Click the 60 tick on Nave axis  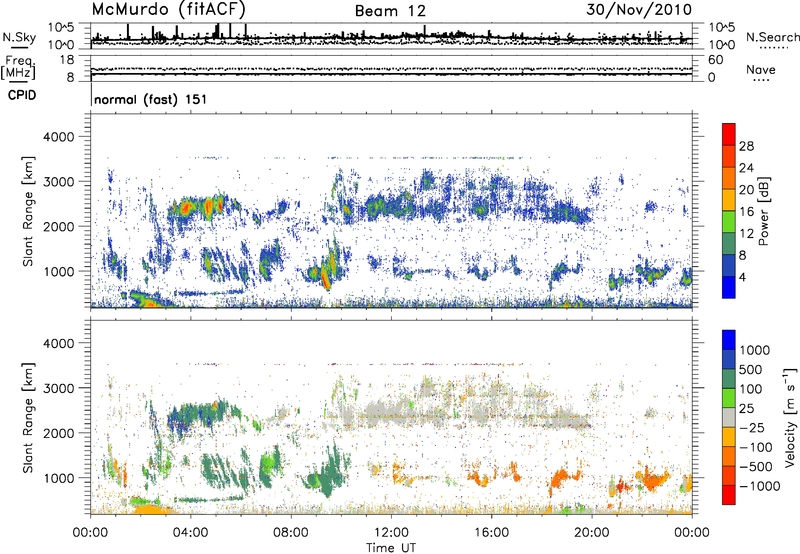pos(715,60)
